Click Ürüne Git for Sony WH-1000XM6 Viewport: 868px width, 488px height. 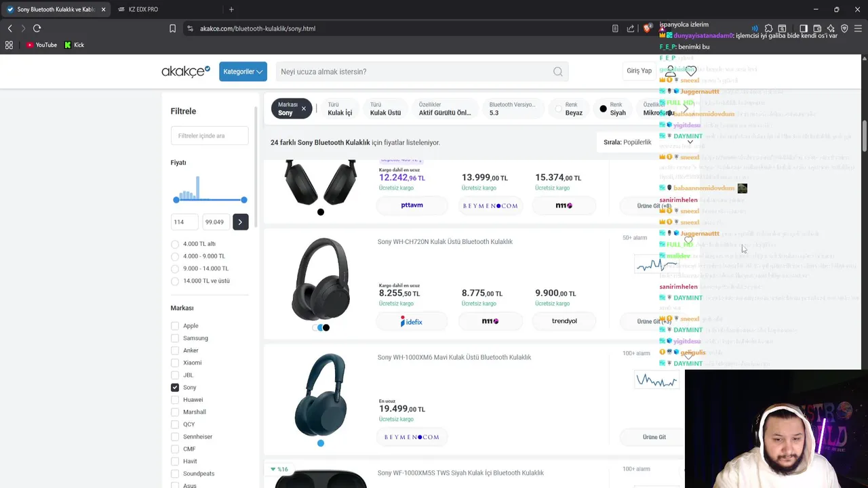click(x=654, y=437)
